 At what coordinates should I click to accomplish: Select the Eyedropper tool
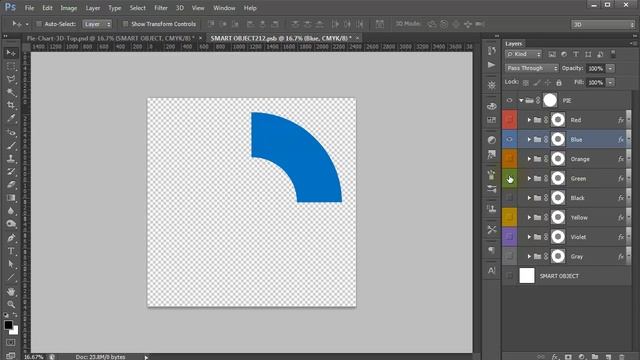click(x=11, y=118)
